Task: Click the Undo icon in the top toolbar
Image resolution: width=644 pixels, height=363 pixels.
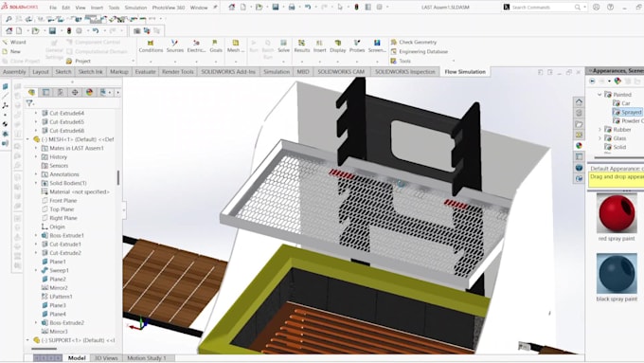Action: click(308, 7)
